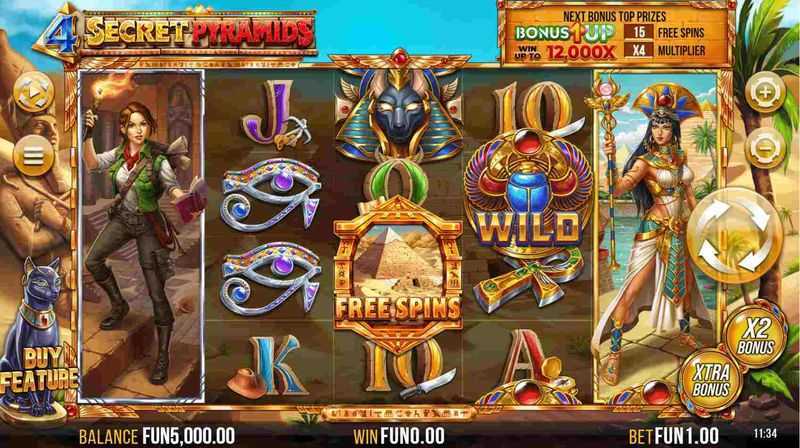The height and width of the screenshot is (448, 800).
Task: Click the upper Eye of Horus symbol
Action: coord(270,194)
